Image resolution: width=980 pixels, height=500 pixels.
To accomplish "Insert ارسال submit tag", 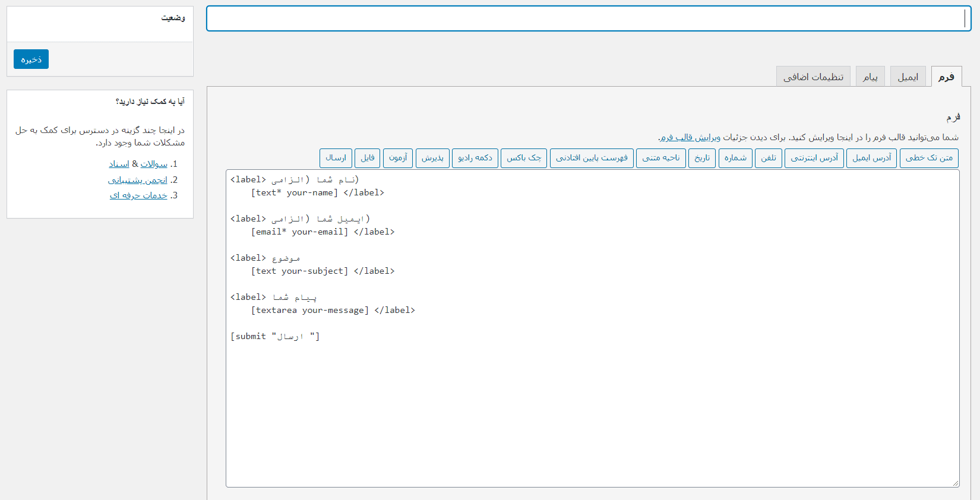I will 336,158.
